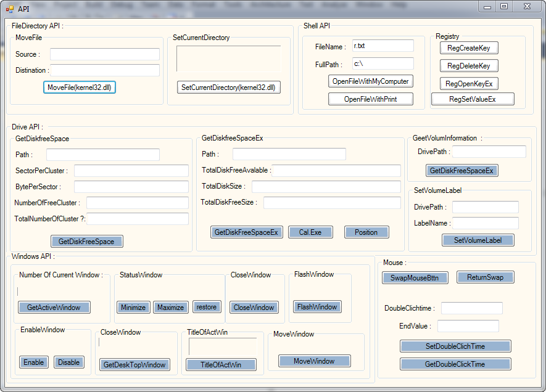
Task: Focus the TotalNumberOfCluster field
Action: pyautogui.click(x=138, y=219)
